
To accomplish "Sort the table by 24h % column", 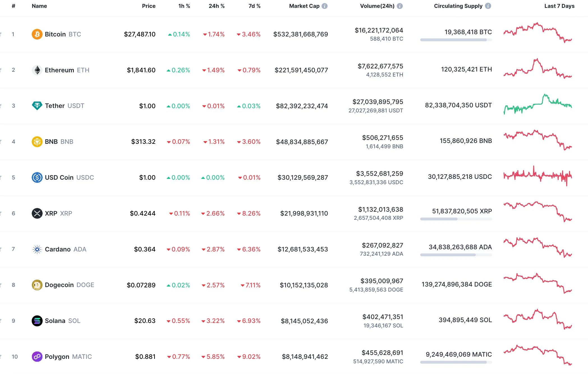I will [x=216, y=6].
